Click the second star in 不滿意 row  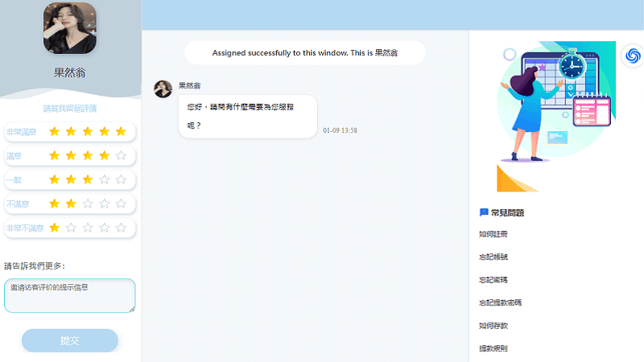(x=71, y=204)
